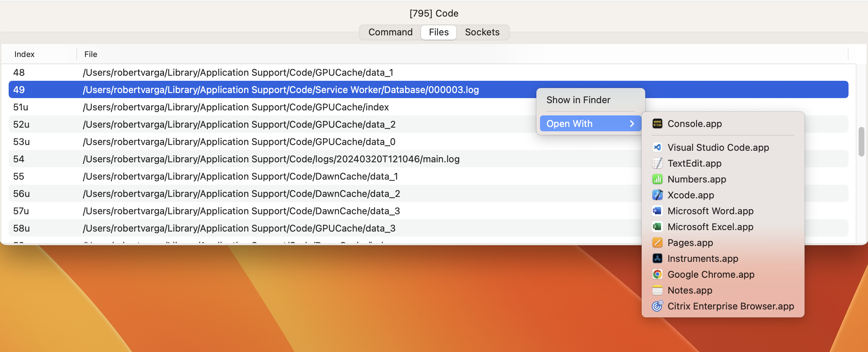Select the GPUCache/data_3 row path
Image resolution: width=868 pixels, height=352 pixels.
coord(239,228)
